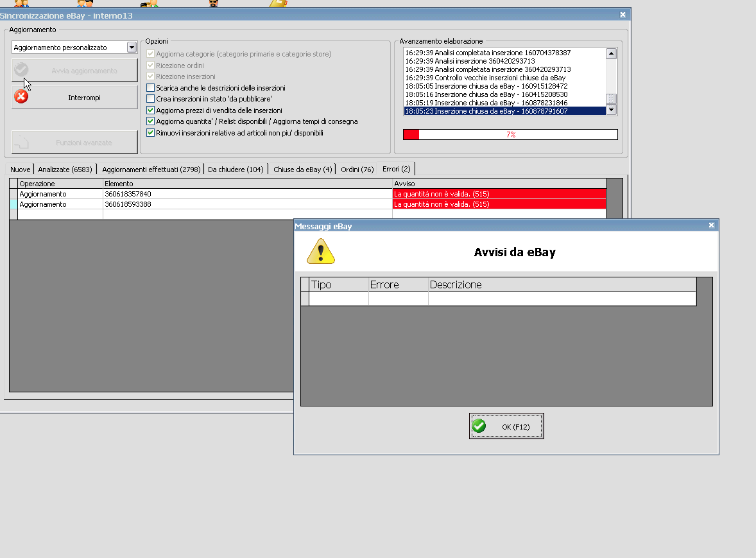
Task: Confirm with the OK (F12) button
Action: coord(506,426)
